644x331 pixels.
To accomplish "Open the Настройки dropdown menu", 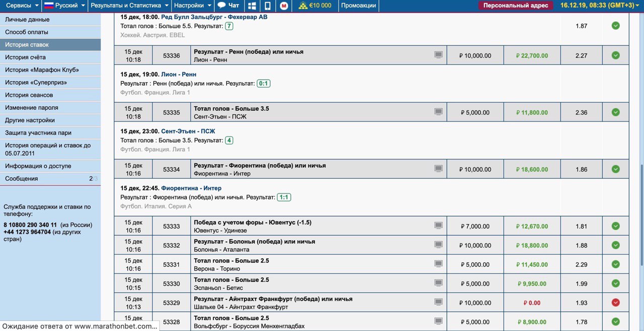I will point(192,6).
